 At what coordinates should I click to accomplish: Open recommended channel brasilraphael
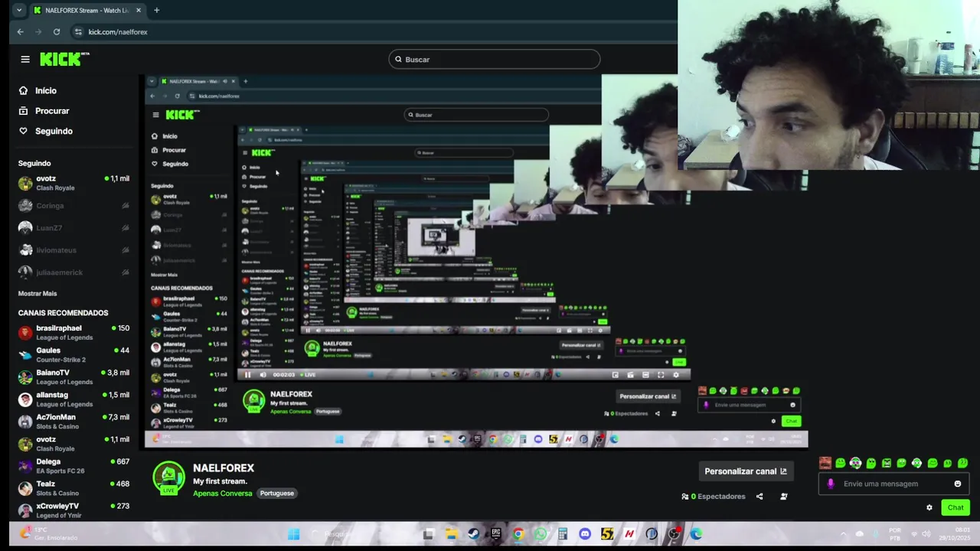[73, 333]
